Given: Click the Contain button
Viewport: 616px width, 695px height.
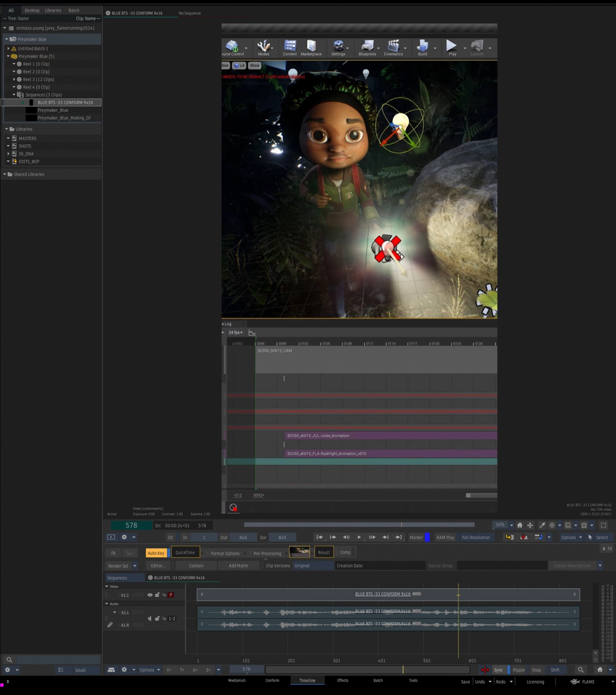Looking at the screenshot, I should (x=196, y=566).
